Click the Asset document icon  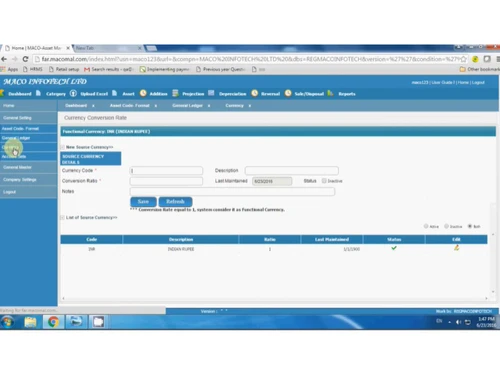(115, 93)
